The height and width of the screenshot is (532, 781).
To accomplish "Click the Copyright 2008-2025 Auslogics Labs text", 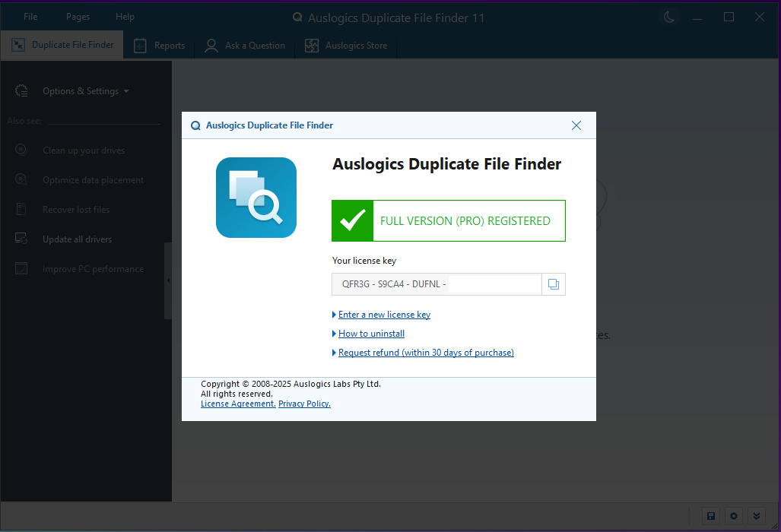I will (x=291, y=384).
